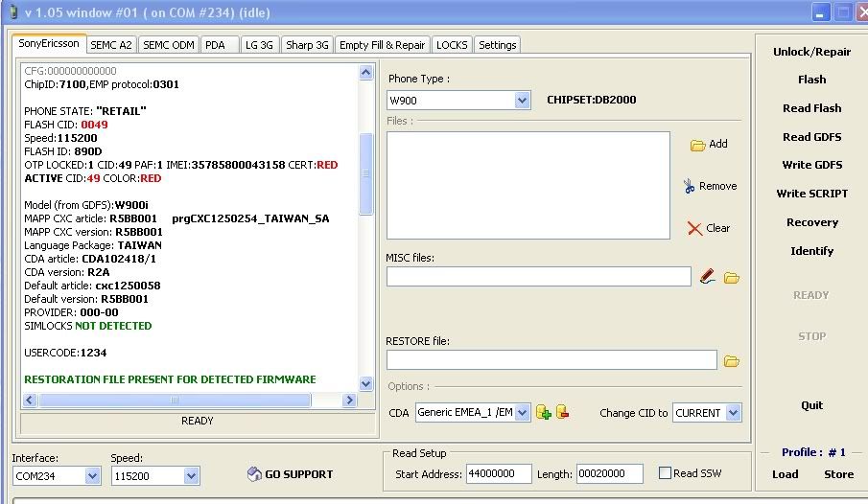Screen dimensions: 868x504
Task: Click the Flash button
Action: 811,80
